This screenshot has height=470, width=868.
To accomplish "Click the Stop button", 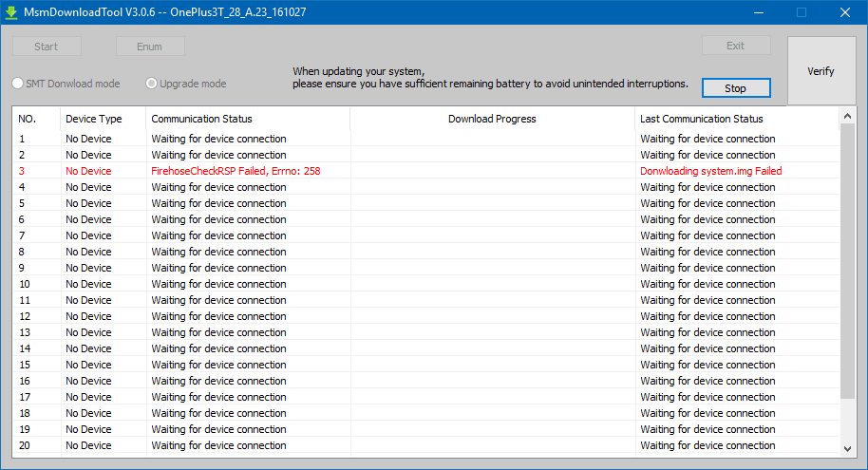I will point(736,88).
